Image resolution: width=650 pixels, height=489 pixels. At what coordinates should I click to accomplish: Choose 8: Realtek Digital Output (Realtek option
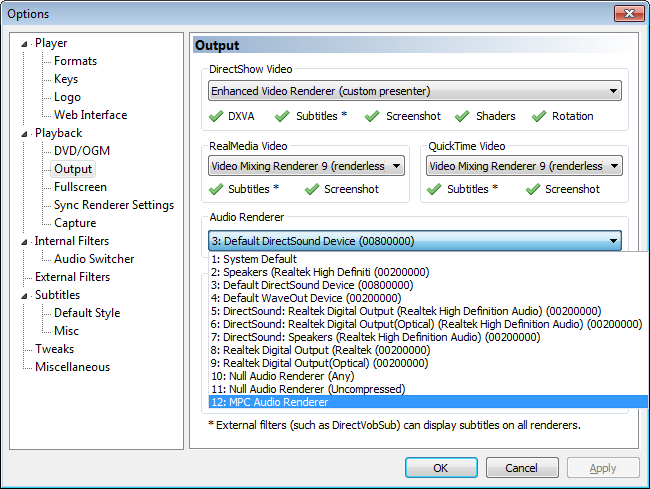[x=428, y=350]
